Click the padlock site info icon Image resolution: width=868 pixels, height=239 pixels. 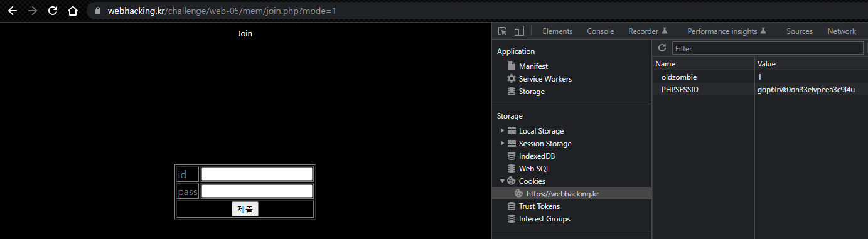click(x=97, y=11)
